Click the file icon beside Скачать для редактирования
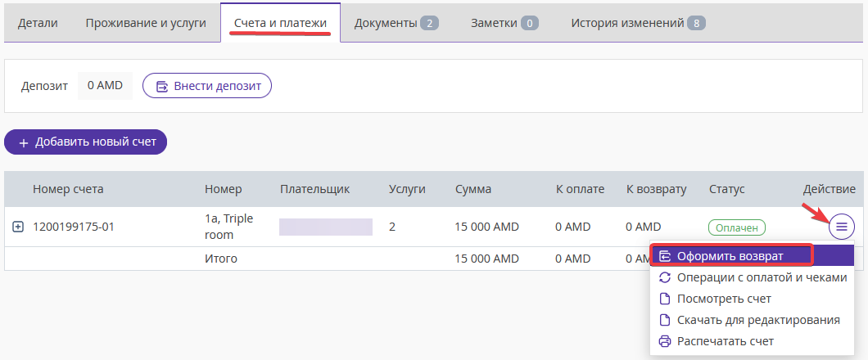868x360 pixels. [x=665, y=320]
